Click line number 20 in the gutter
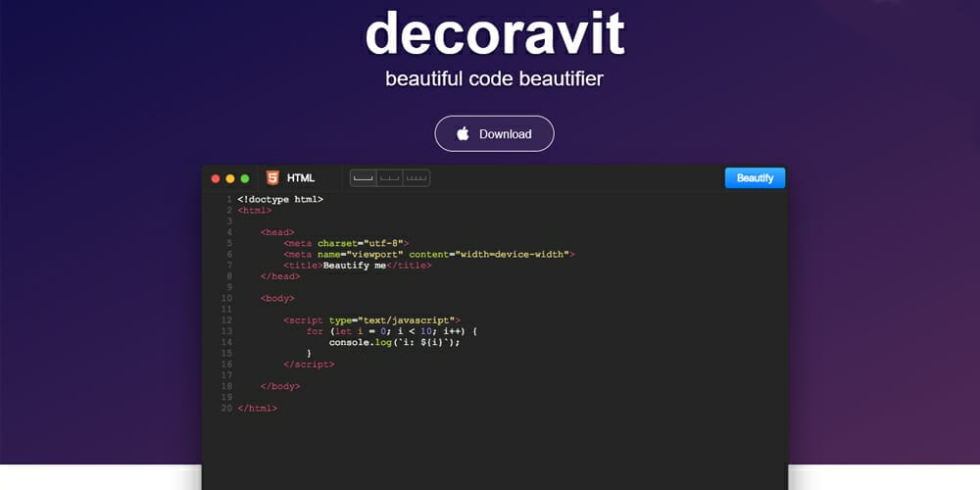The image size is (980, 490). point(226,409)
